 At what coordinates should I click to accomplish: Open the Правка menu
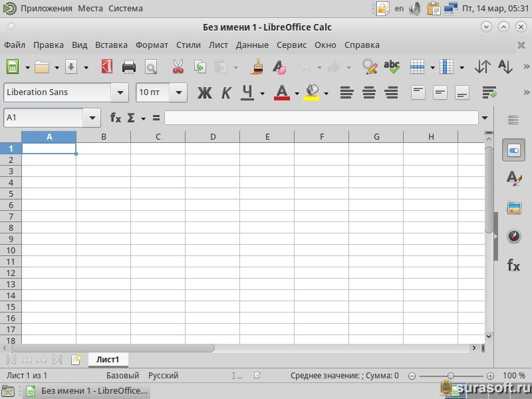point(48,45)
